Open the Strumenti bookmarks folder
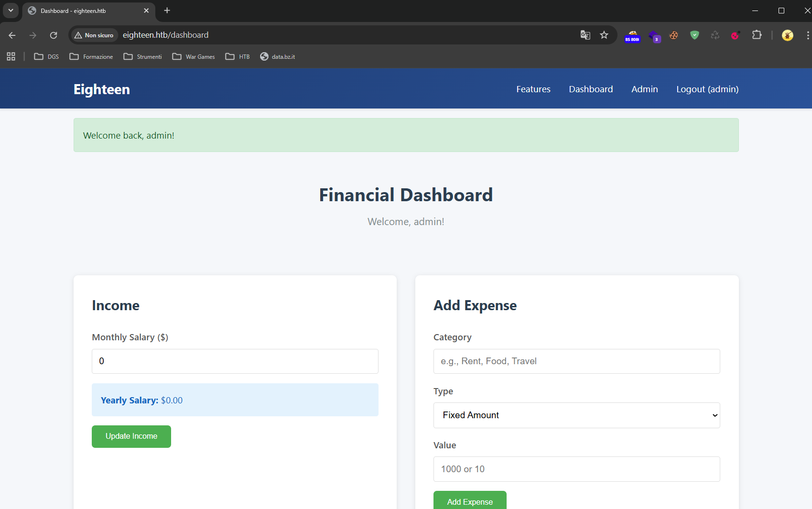Image resolution: width=812 pixels, height=509 pixels. pos(142,56)
